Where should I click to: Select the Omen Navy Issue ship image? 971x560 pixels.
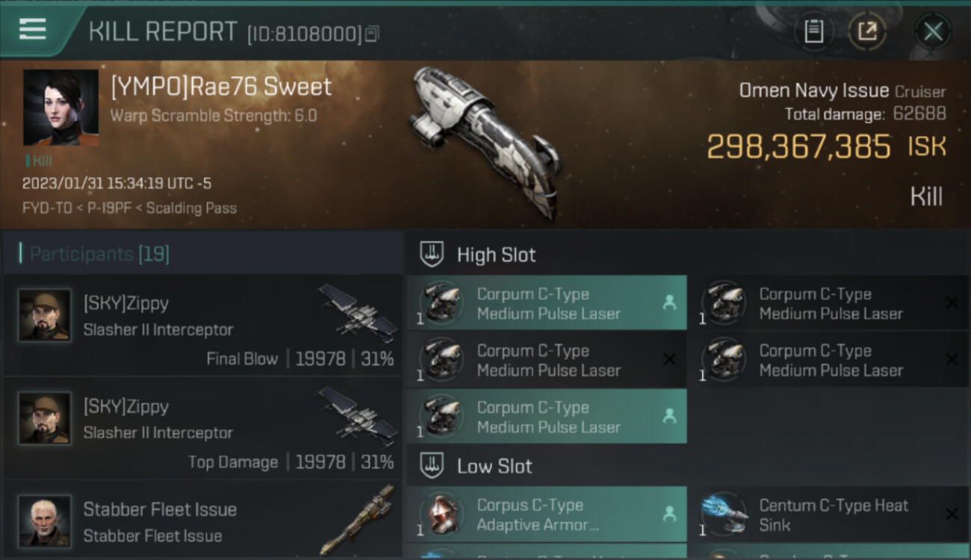tap(485, 142)
